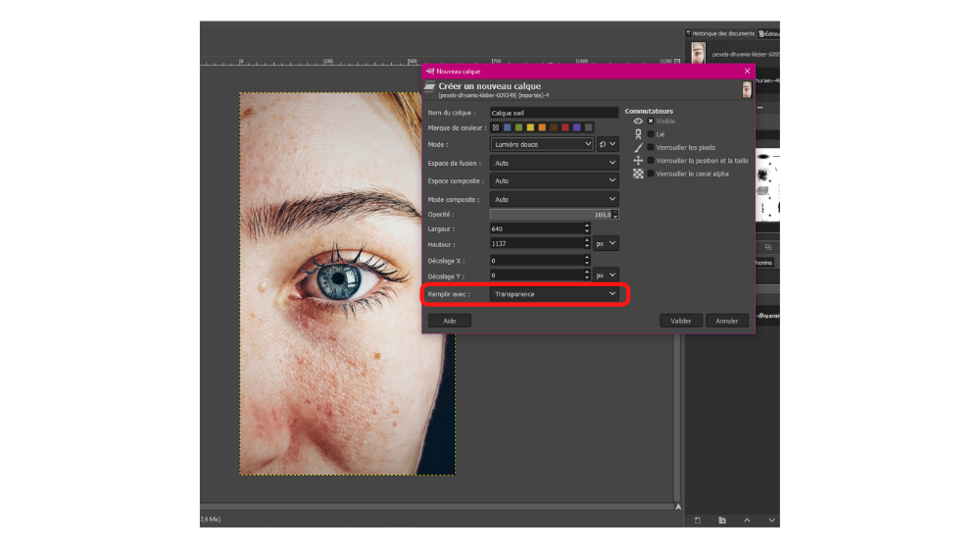Image resolution: width=980 pixels, height=549 pixels.
Task: Enable Verrouiller le canal alpha checkbox
Action: [x=651, y=174]
